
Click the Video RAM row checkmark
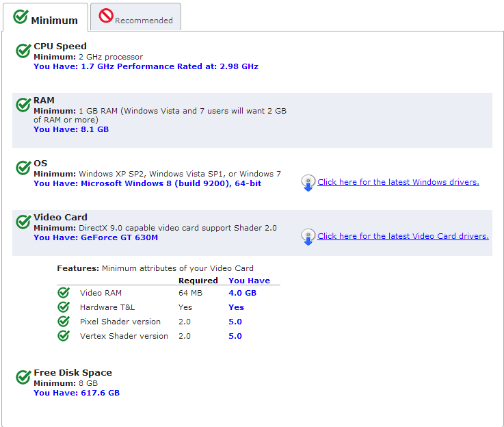click(x=64, y=293)
